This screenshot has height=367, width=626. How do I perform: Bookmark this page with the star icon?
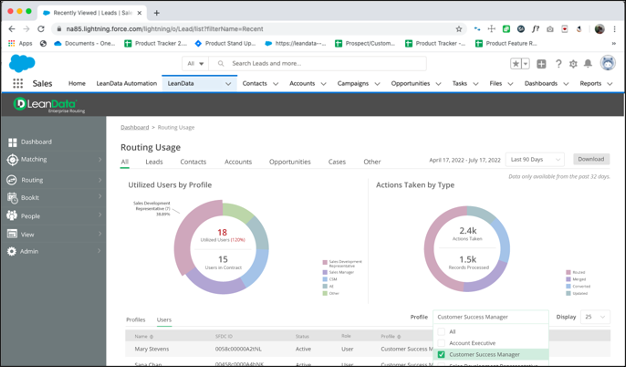[x=459, y=29]
